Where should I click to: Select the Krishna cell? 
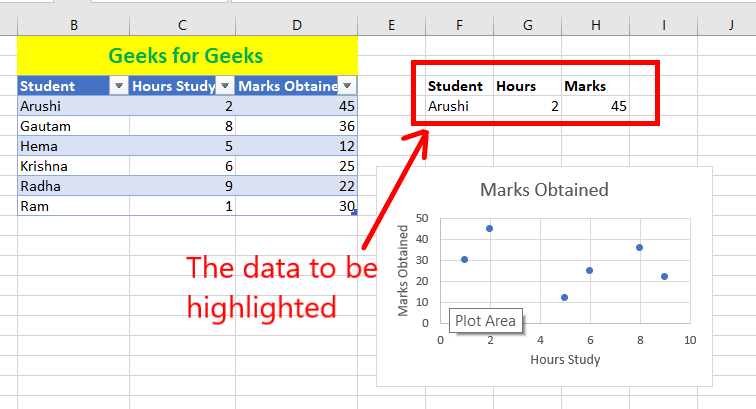tap(73, 166)
